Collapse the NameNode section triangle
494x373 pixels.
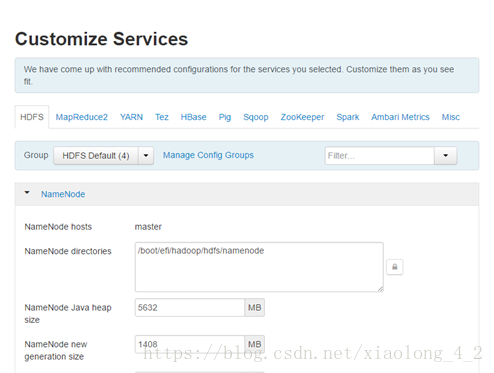[27, 193]
